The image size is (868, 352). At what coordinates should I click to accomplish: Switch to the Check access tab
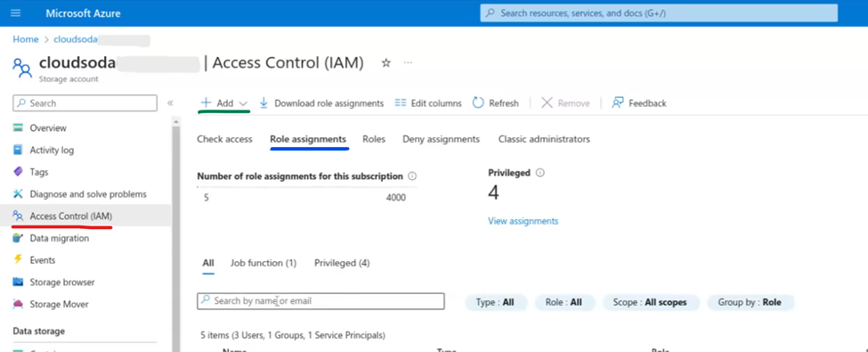tap(224, 139)
